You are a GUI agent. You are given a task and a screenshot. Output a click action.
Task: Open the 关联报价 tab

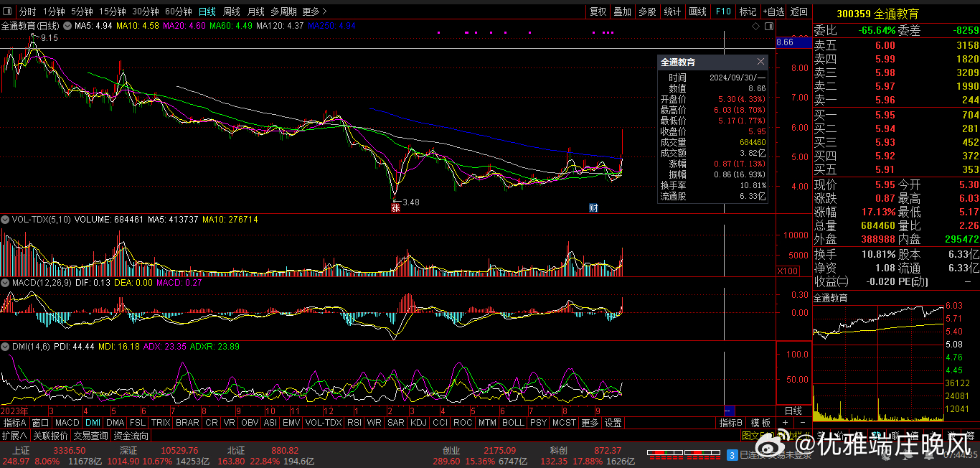51,436
